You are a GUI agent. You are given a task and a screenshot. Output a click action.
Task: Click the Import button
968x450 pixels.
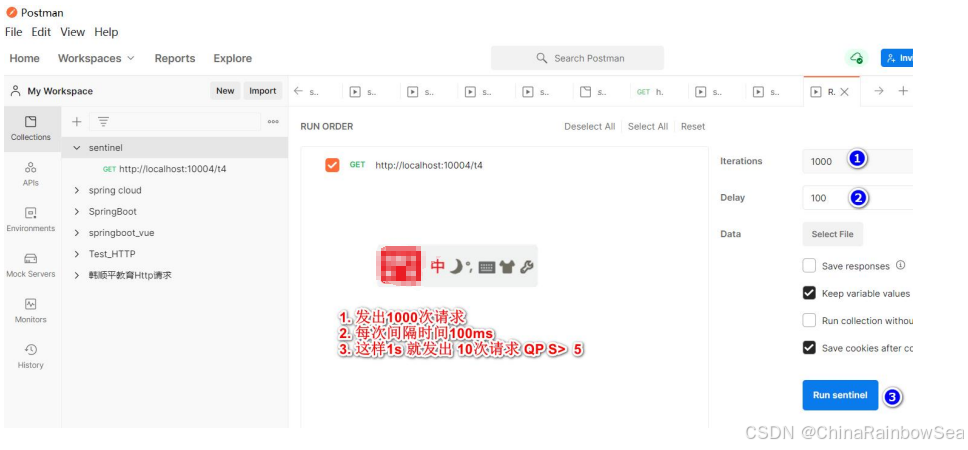263,91
